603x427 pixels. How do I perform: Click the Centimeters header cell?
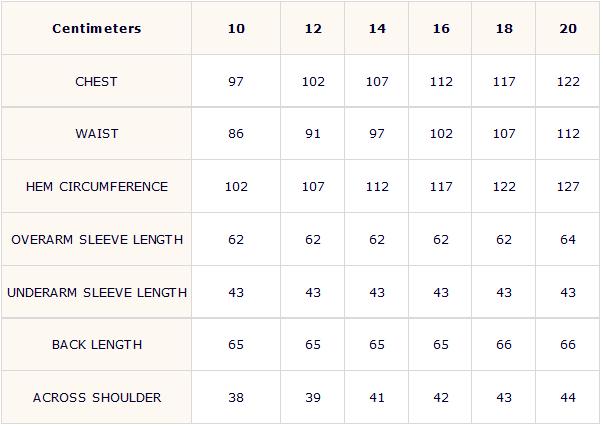point(97,28)
